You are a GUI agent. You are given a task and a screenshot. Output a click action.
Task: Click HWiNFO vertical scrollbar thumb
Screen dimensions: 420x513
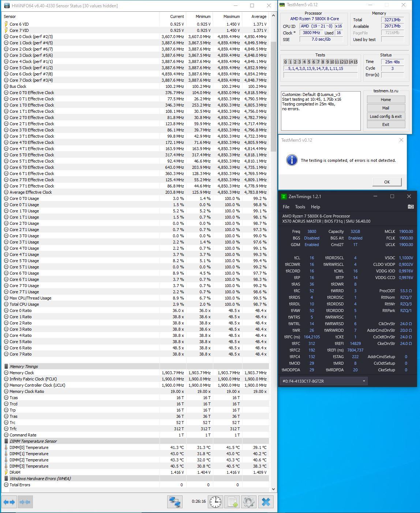[273, 97]
